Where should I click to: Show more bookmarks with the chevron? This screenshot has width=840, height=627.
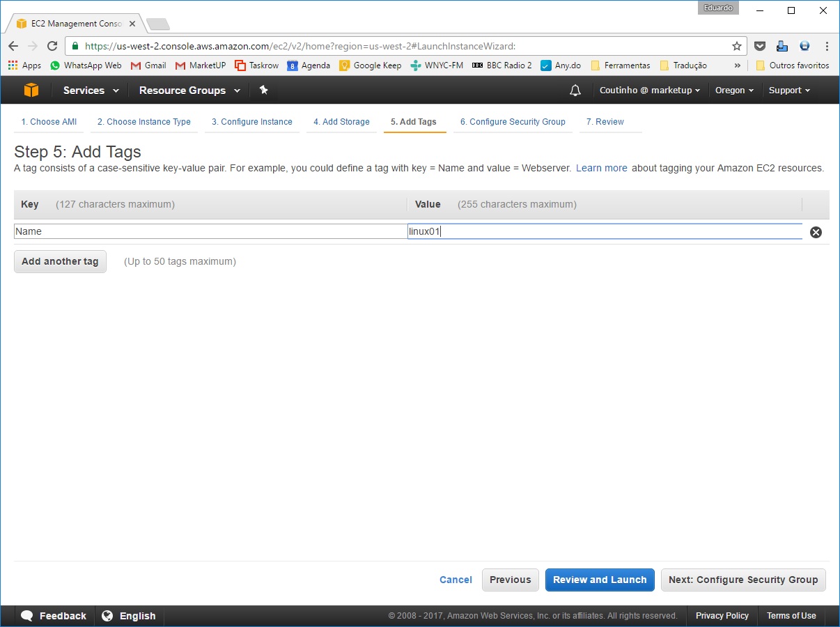[x=738, y=65]
